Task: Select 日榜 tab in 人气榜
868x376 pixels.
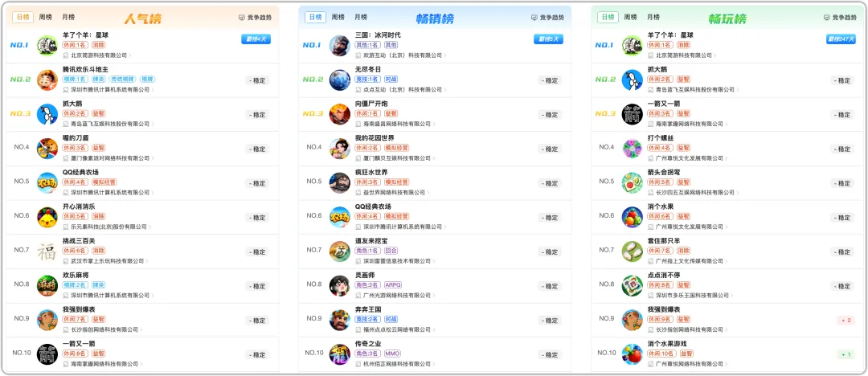Action: tap(23, 17)
